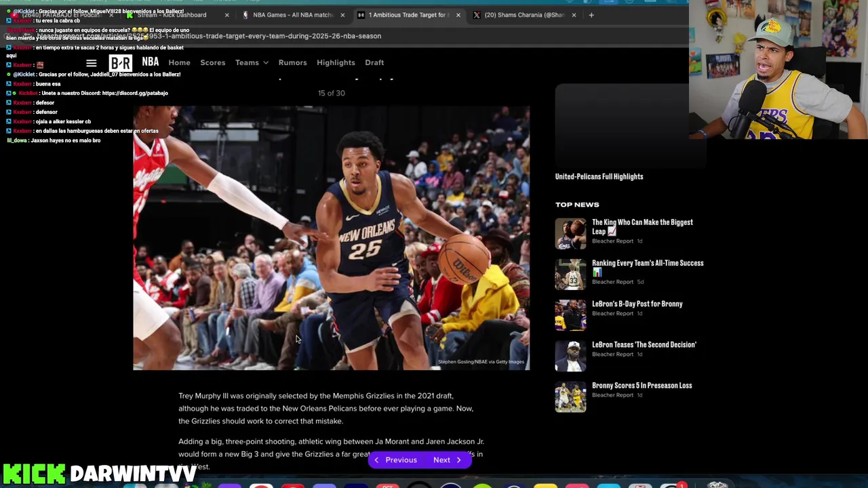
Task: Open the Highlights nav item
Action: 336,62
